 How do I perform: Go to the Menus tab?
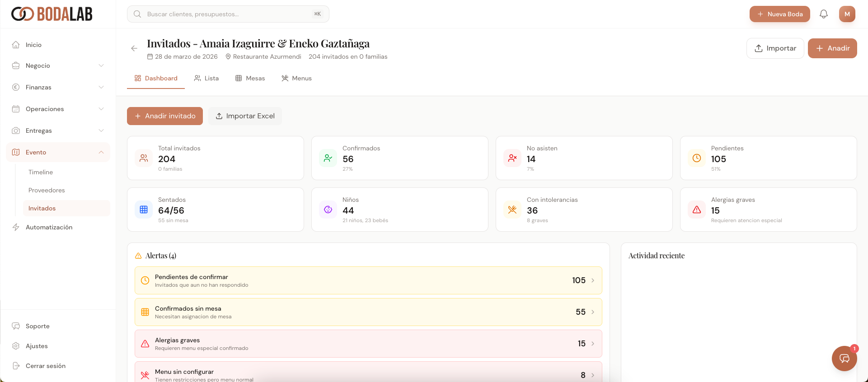coord(297,78)
